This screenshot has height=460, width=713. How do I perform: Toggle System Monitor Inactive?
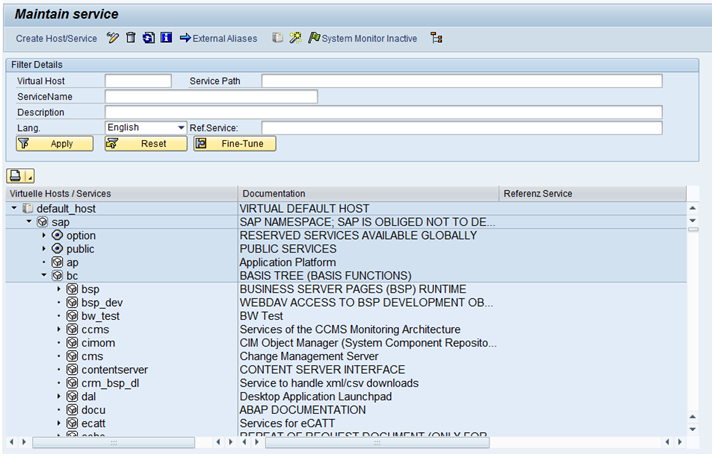[362, 38]
